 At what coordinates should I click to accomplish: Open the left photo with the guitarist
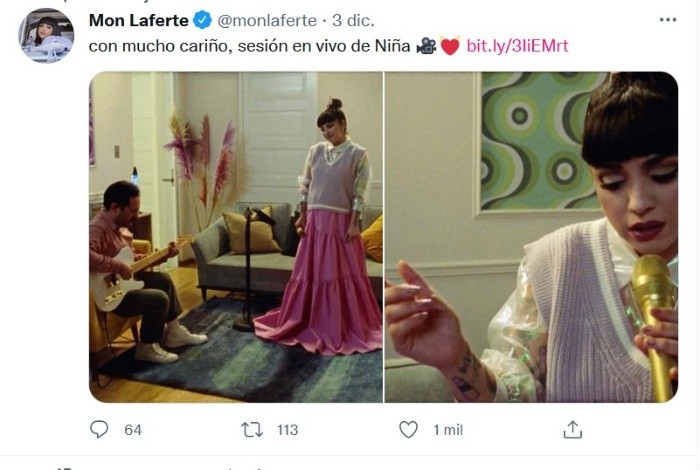coord(236,237)
